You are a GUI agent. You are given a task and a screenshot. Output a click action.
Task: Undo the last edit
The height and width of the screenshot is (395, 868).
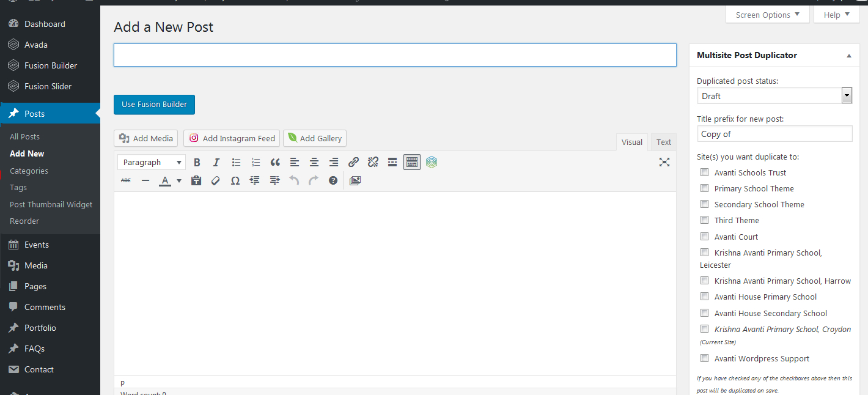point(294,180)
